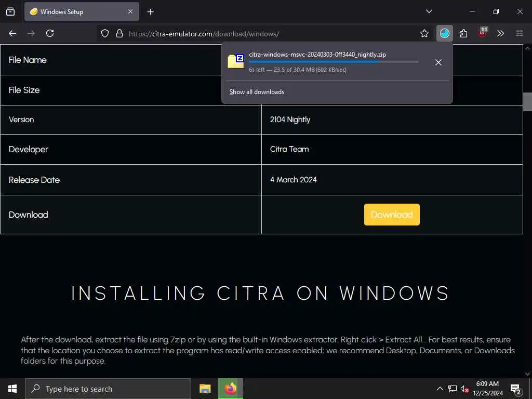The width and height of the screenshot is (532, 399).
Task: Cancel the citra-windows-msvc zip download
Action: coord(438,62)
